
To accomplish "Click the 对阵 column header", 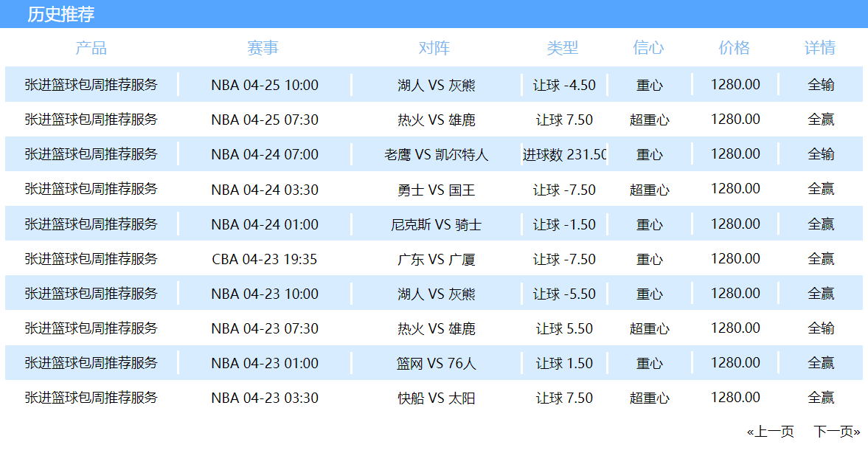I will coord(434,48).
